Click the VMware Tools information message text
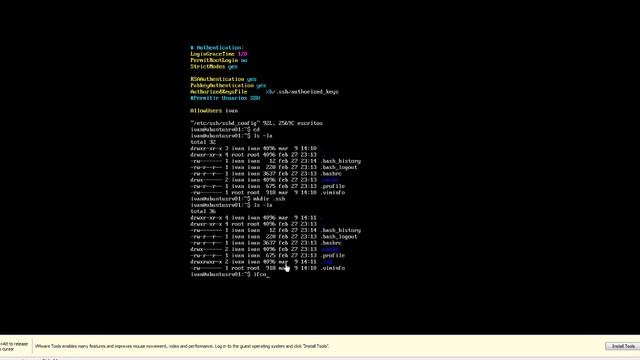Viewport: 640px width, 360px height. (x=182, y=346)
